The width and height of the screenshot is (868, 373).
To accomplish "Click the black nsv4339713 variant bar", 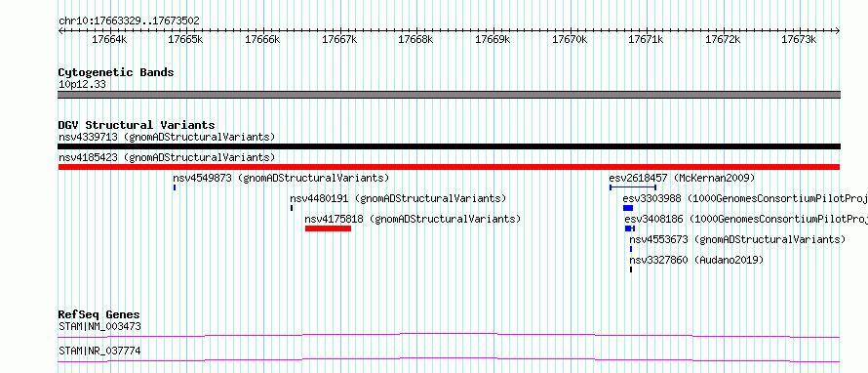I will pyautogui.click(x=449, y=146).
